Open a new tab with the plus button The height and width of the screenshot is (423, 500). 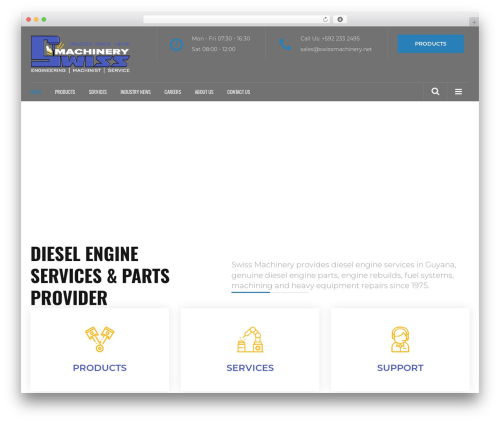474,22
